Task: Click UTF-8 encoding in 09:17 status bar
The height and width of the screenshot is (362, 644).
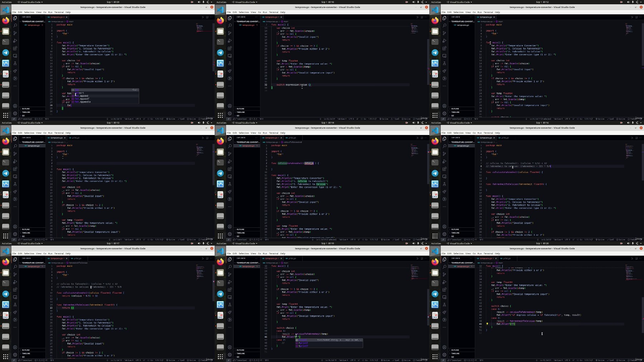Action: pyautogui.click(x=138, y=360)
